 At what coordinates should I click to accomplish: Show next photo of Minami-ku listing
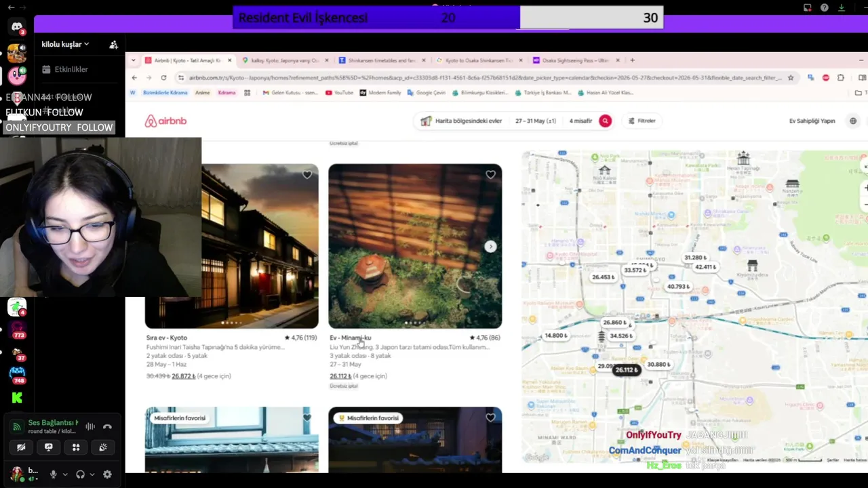pyautogui.click(x=490, y=247)
